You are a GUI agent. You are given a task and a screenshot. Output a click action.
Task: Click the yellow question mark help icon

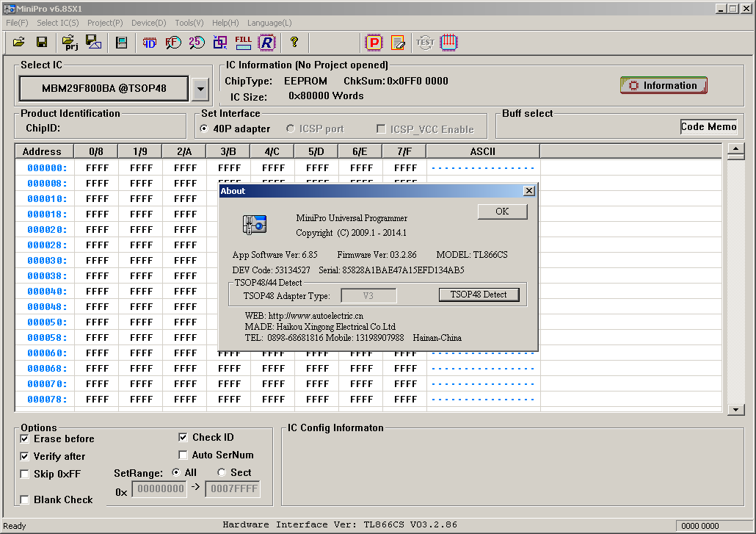click(294, 43)
